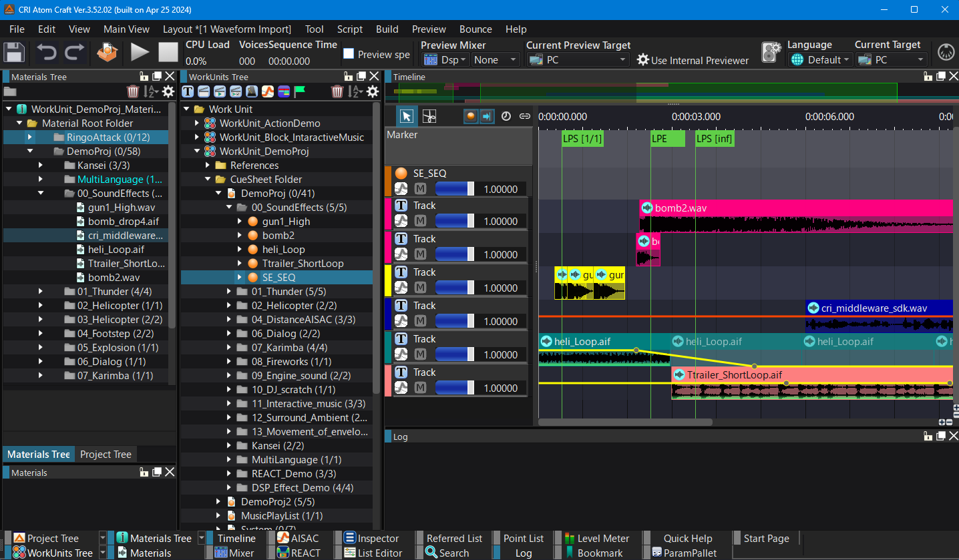Click the LPS [1/1] loop start marker
This screenshot has width=959, height=560.
pos(583,139)
